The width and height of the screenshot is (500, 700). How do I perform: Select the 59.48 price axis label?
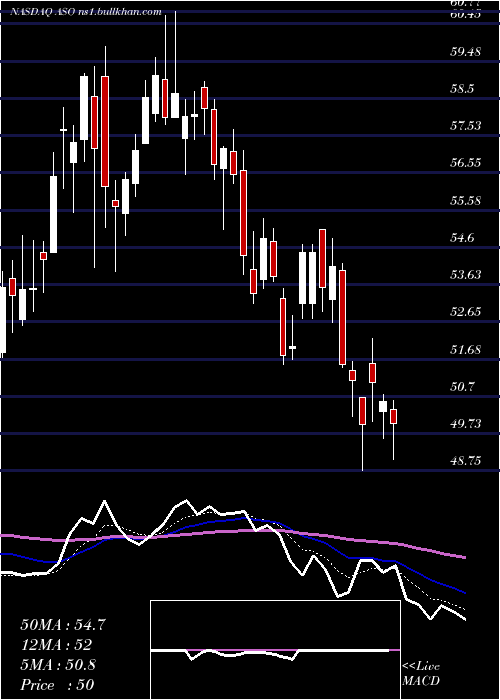pos(466,51)
